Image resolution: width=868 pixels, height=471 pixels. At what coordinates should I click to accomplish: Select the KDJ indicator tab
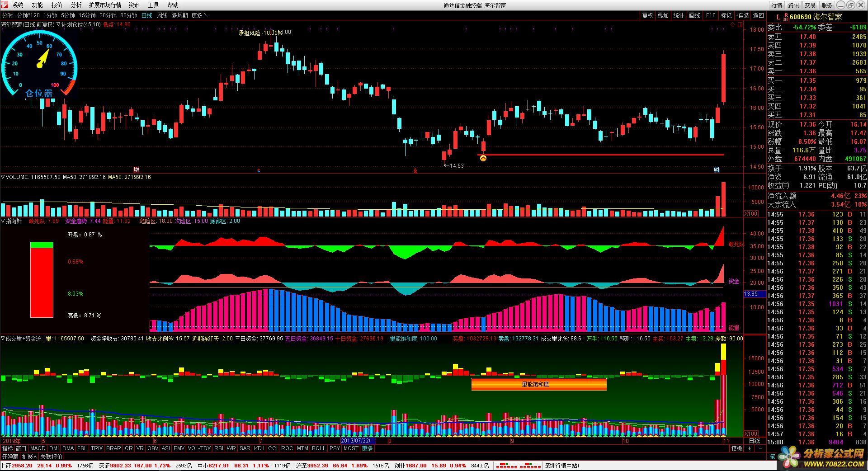(x=259, y=448)
